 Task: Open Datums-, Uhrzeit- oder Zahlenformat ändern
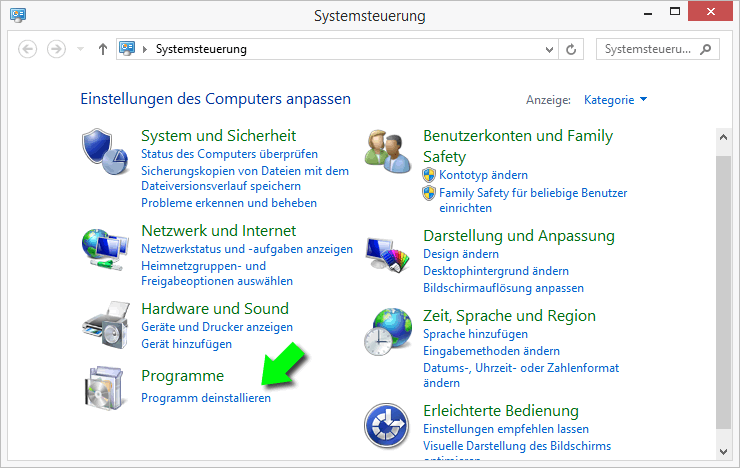pos(521,375)
